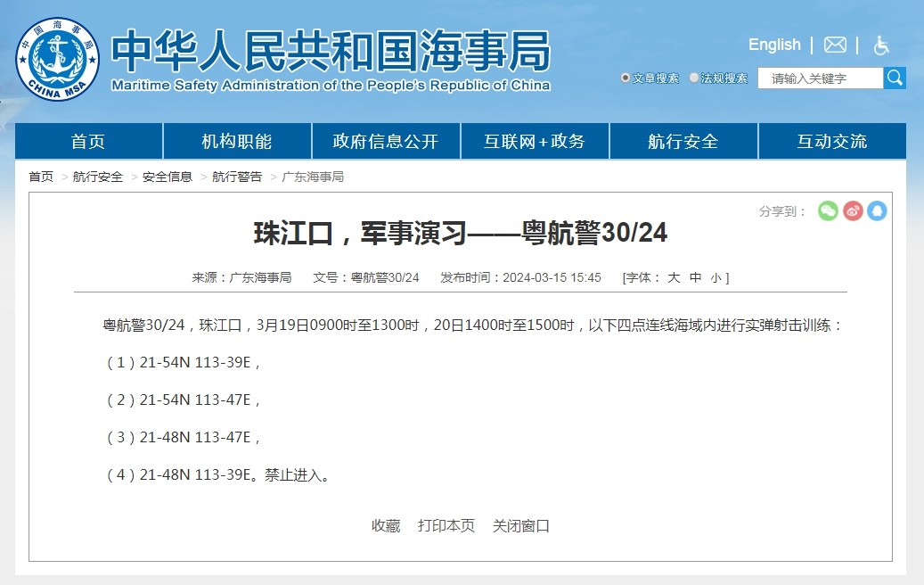This screenshot has width=924, height=585.
Task: Open the 机构职能 navigation menu
Action: coord(237,142)
